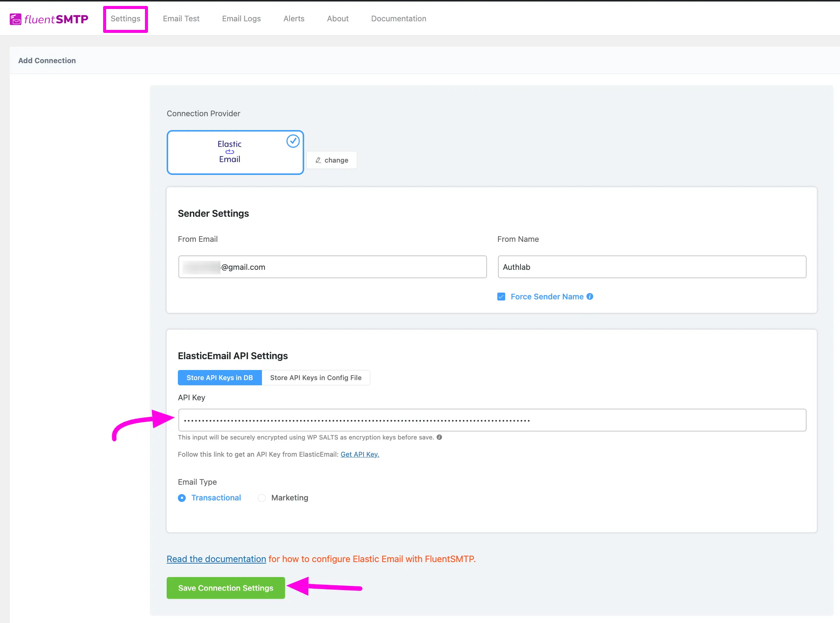840x623 pixels.
Task: Open the Settings tab
Action: 125,18
